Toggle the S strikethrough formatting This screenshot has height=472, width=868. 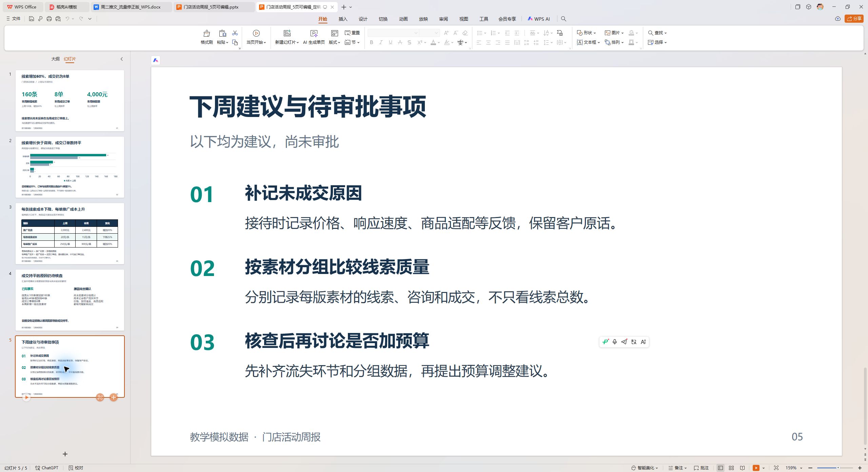[410, 42]
